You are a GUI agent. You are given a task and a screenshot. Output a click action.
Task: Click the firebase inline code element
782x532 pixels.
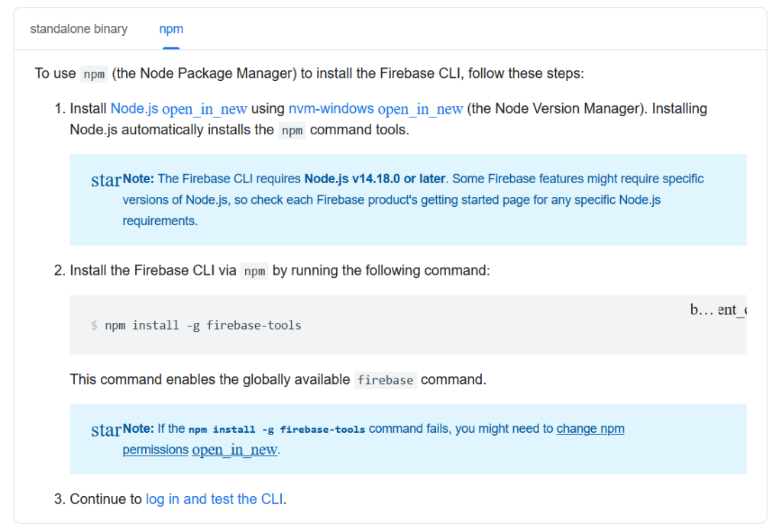[386, 379]
